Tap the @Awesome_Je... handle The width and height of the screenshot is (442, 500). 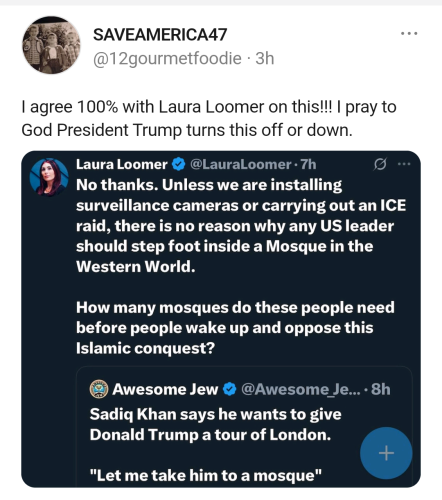[x=301, y=389]
